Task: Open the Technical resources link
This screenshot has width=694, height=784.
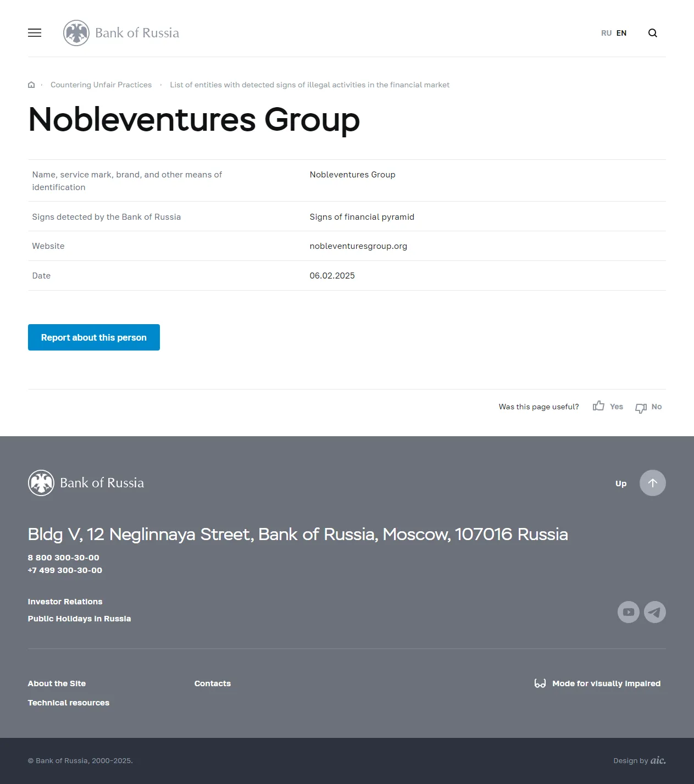Action: pyautogui.click(x=69, y=703)
